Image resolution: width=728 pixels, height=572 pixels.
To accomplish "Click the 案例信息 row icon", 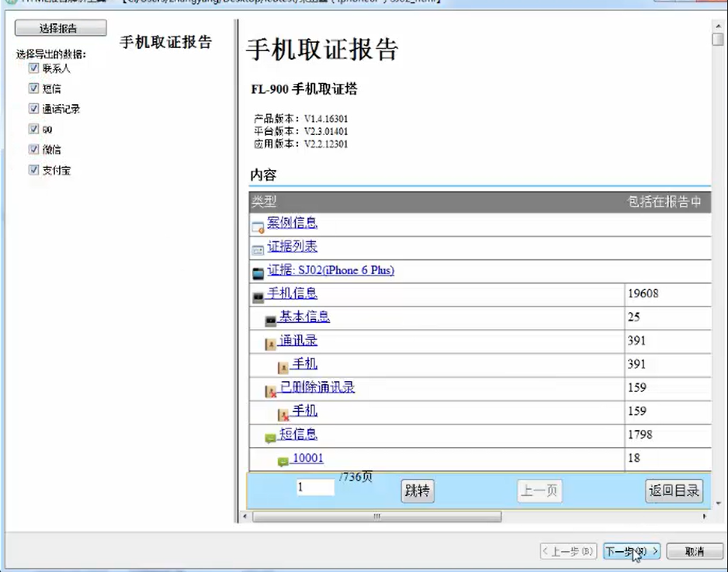I will pyautogui.click(x=258, y=227).
